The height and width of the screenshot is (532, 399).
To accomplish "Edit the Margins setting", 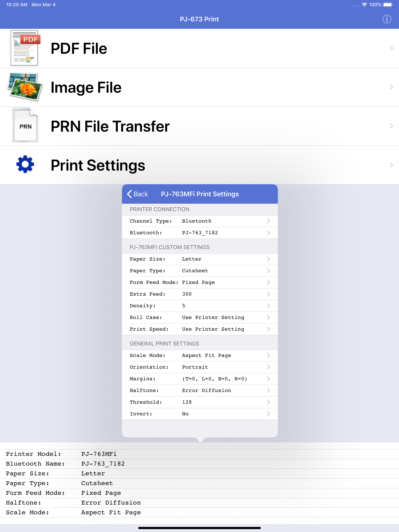I will coord(200,379).
